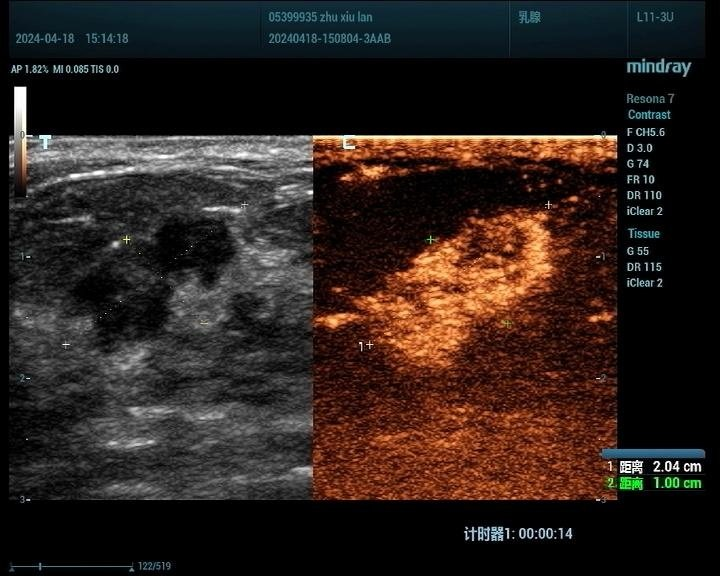Click the Mindray logo
The height and width of the screenshot is (576, 720).
tap(658, 67)
